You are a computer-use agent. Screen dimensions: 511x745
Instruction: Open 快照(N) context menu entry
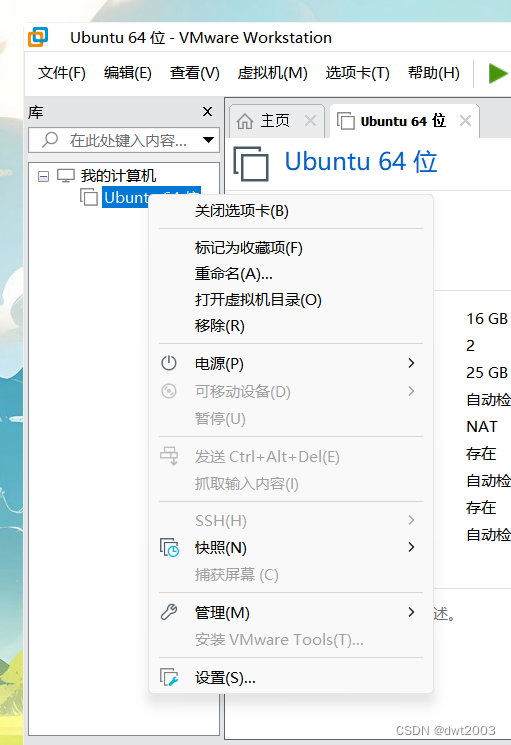tap(291, 547)
